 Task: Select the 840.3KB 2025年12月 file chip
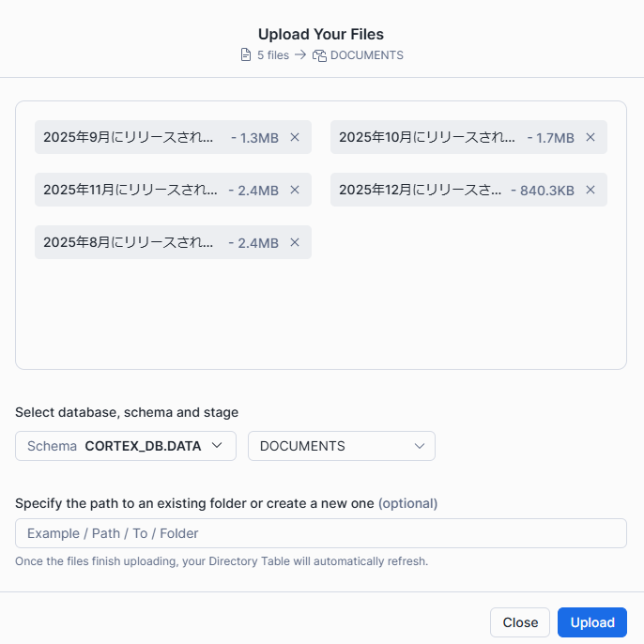pos(421,190)
